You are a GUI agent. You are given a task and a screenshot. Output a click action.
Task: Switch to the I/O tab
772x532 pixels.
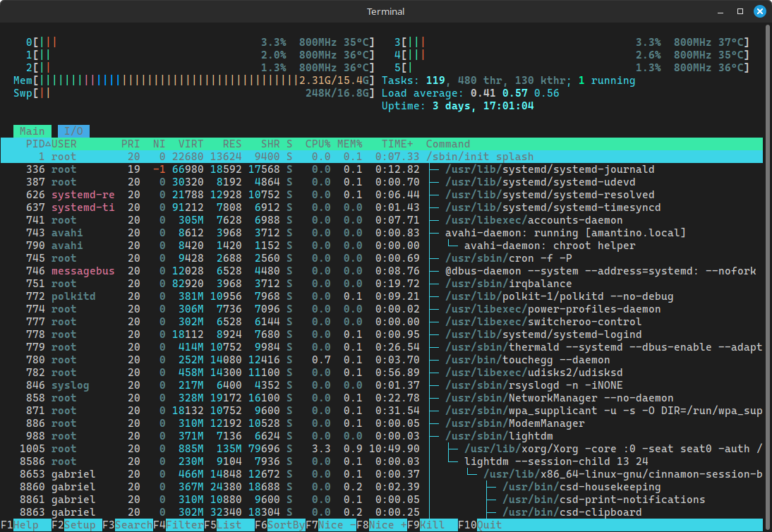click(x=73, y=131)
